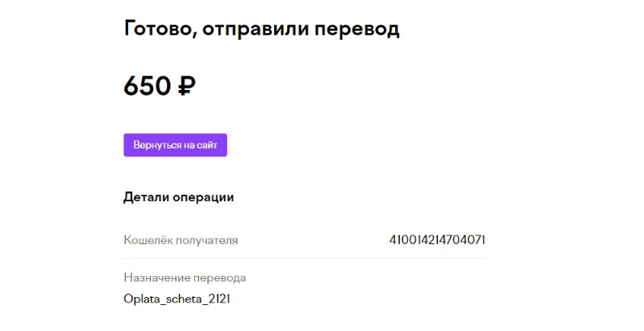Click the word отправили in heading

coord(255,30)
